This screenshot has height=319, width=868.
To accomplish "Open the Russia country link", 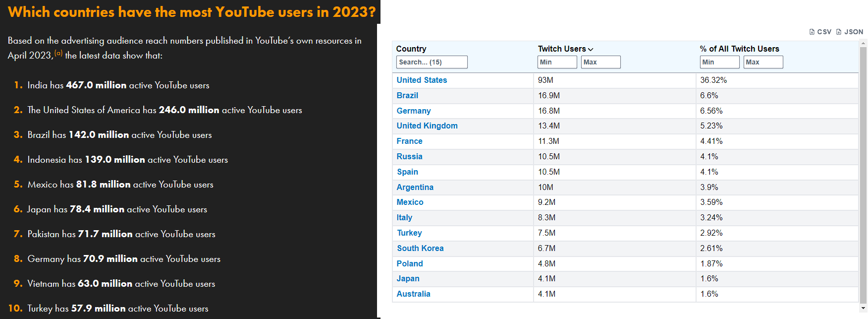I will tap(410, 157).
